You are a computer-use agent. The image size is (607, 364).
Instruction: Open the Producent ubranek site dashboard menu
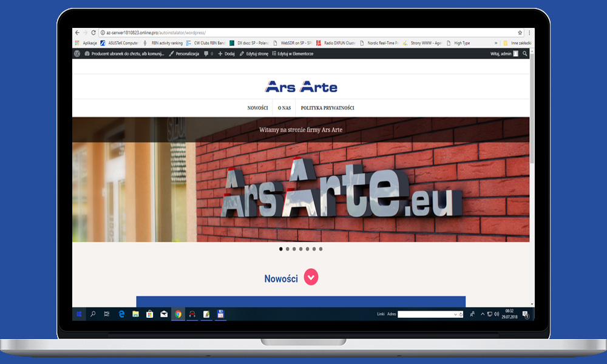coord(124,54)
